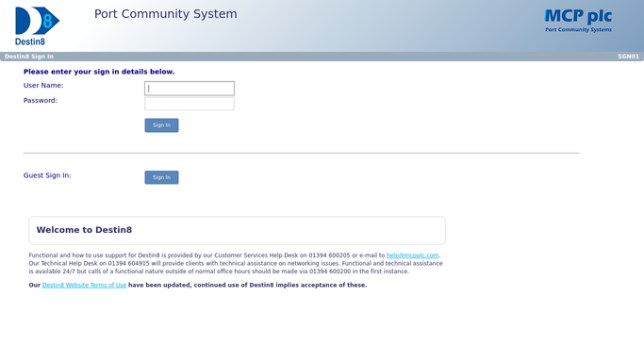
Task: Click the Destin8 wordmark under the logo
Action: 30,41
